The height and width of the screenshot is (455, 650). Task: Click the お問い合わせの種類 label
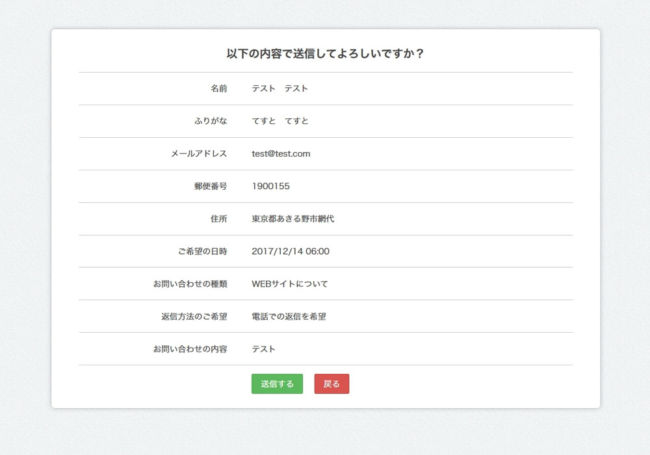click(190, 284)
